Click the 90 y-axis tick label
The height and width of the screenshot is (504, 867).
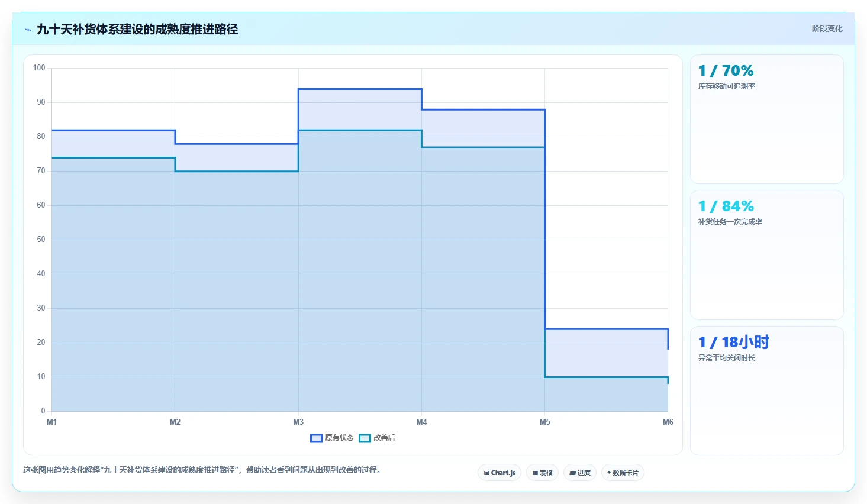pos(41,102)
